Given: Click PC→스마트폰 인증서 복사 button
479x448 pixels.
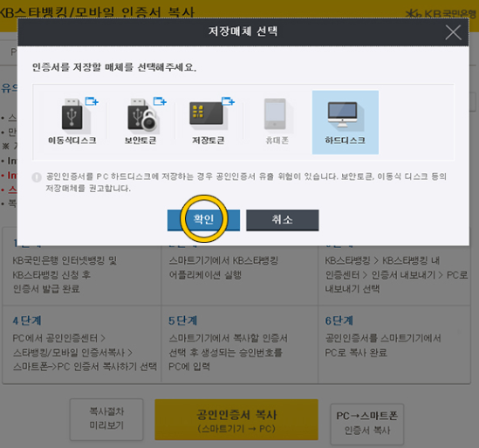Looking at the screenshot, I should click(x=367, y=424).
